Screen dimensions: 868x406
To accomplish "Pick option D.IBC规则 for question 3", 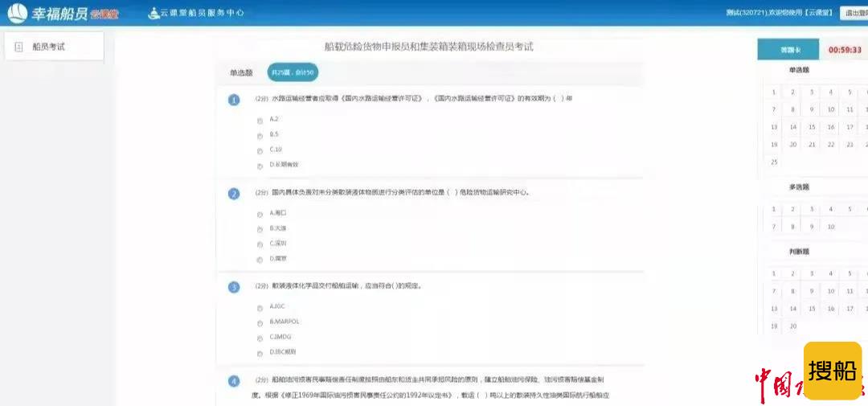I will (x=260, y=354).
